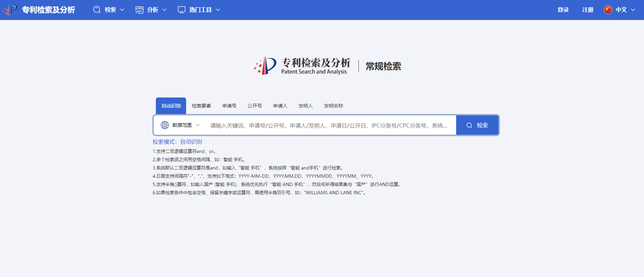
Task: Expand the 中文 language chevron
Action: click(x=633, y=10)
